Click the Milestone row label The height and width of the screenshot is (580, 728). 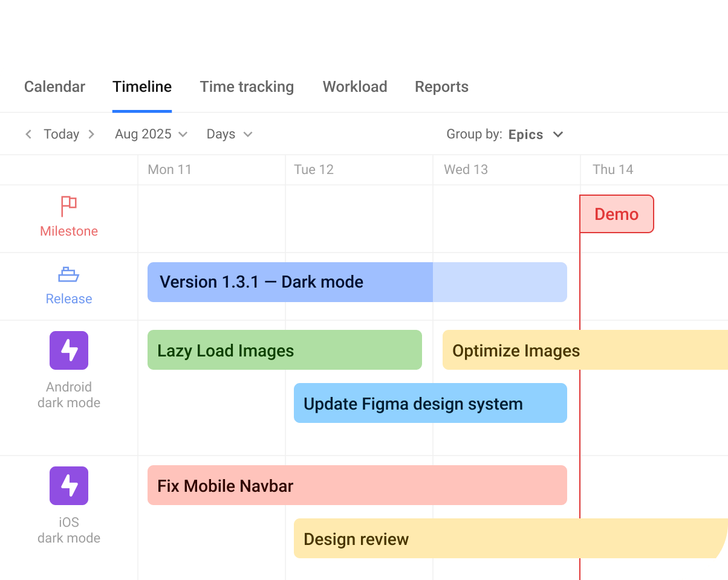click(x=68, y=231)
